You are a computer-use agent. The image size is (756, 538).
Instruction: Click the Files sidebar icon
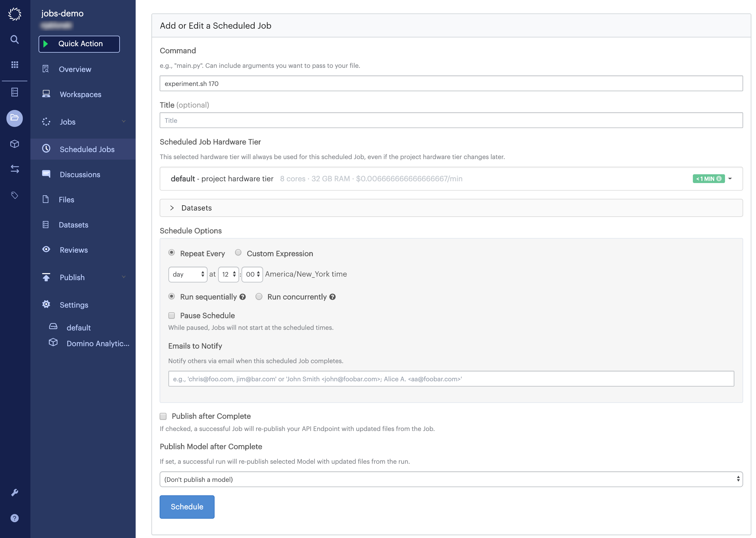(46, 199)
